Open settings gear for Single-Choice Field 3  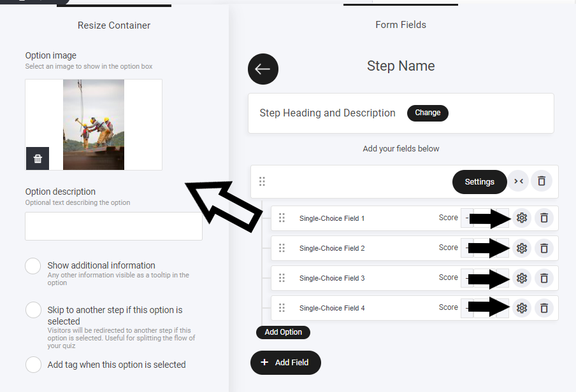[x=522, y=278]
